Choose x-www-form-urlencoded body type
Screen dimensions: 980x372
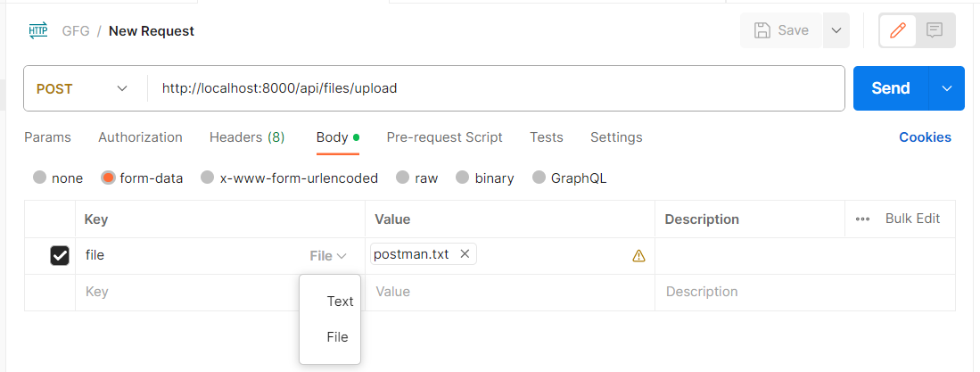(208, 178)
